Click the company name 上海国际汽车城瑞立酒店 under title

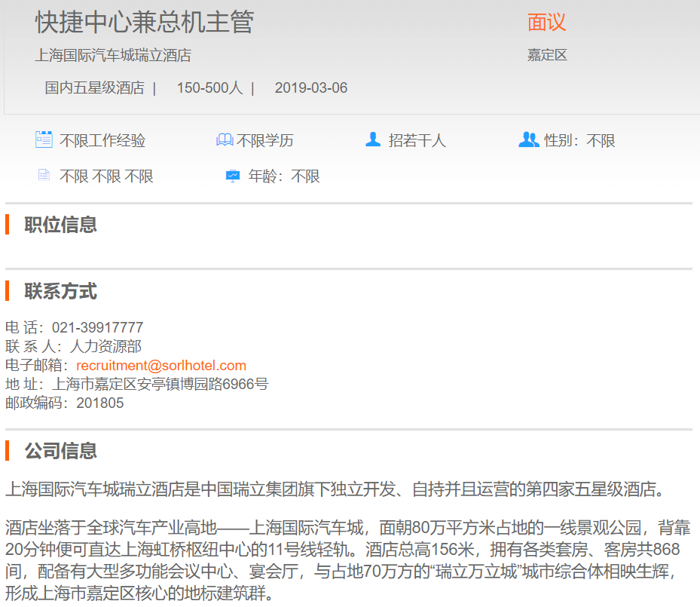click(x=113, y=55)
